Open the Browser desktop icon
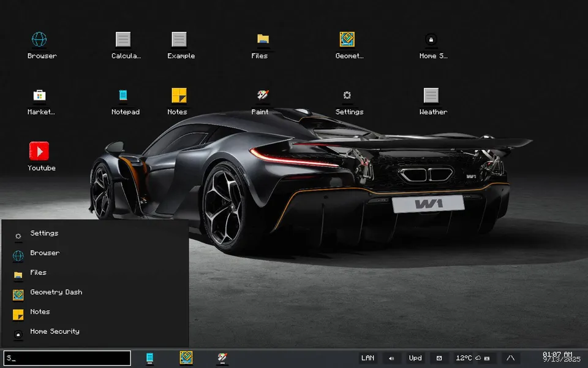Image resolution: width=588 pixels, height=368 pixels. tap(39, 39)
